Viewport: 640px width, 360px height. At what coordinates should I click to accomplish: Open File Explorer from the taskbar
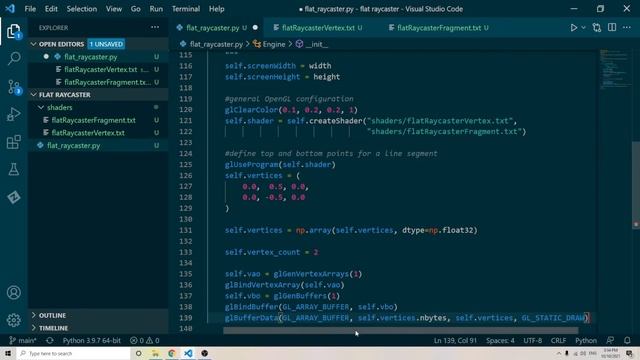pyautogui.click(x=155, y=353)
